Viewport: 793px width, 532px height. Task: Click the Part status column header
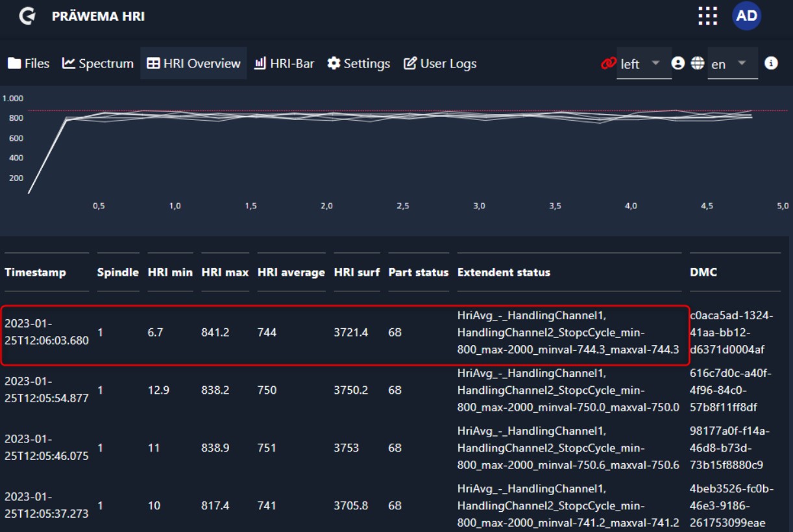click(418, 272)
